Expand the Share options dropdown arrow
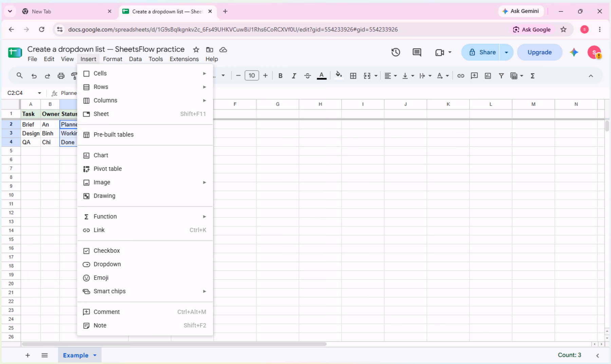The height and width of the screenshot is (364, 611). pyautogui.click(x=506, y=52)
